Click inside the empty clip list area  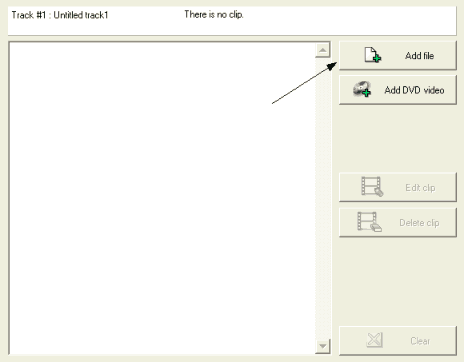162,198
